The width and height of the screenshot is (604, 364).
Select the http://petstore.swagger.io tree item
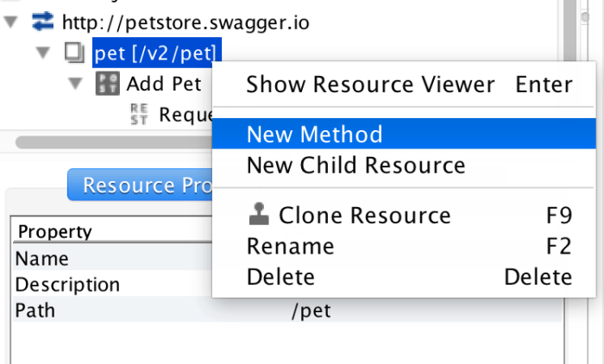coord(186,22)
